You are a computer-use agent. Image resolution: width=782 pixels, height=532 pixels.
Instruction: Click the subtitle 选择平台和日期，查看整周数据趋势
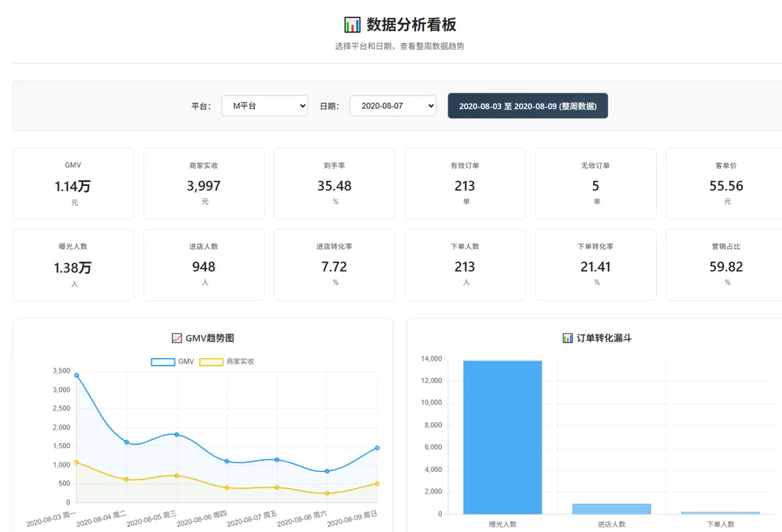point(400,46)
